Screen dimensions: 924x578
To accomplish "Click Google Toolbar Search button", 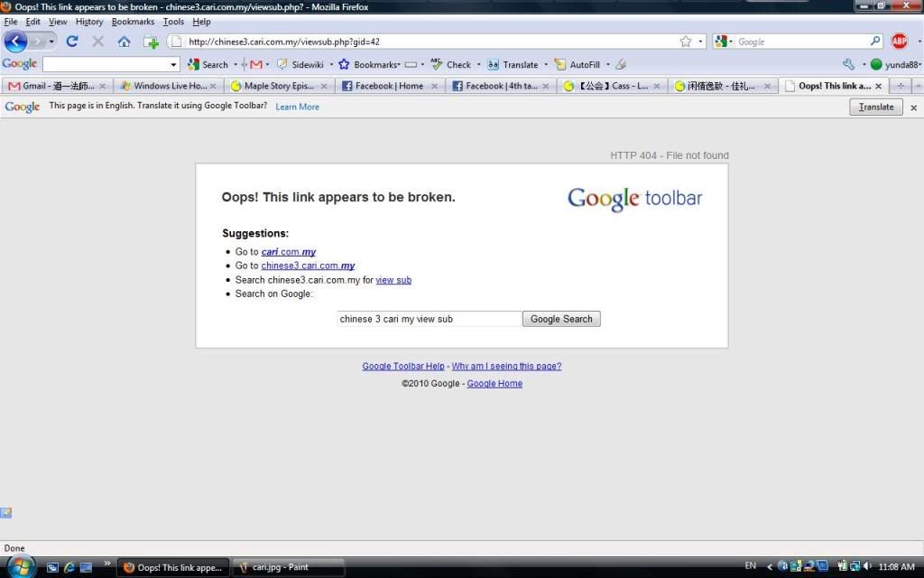I will (208, 64).
